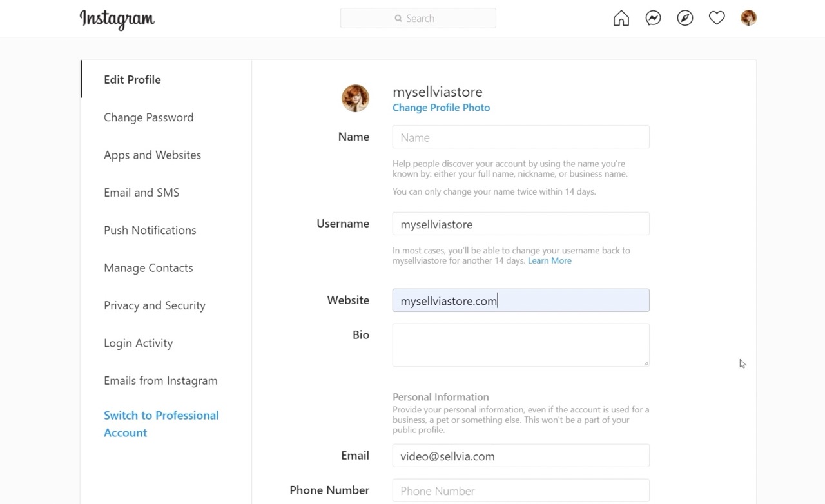View Login Activity page
Screen dimensions: 825x504
point(138,343)
